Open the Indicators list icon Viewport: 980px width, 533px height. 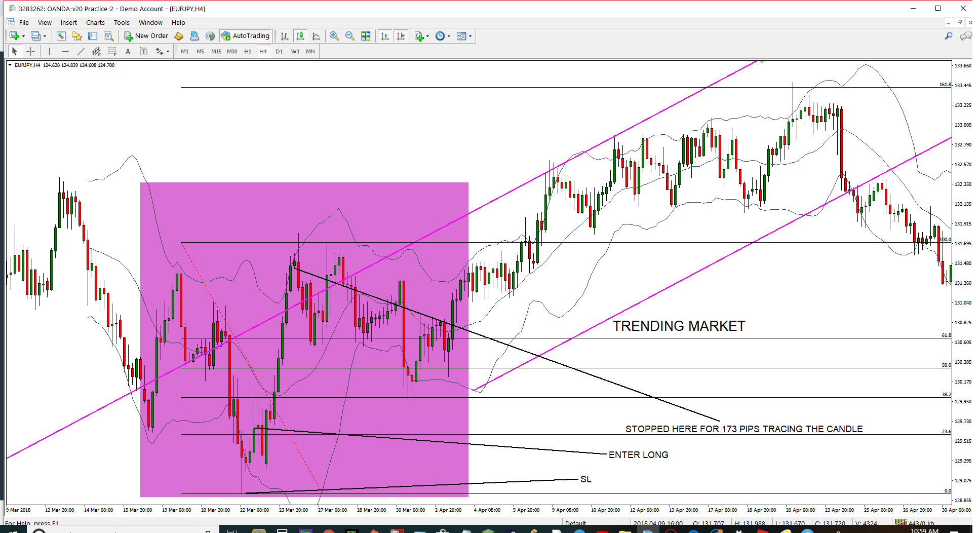[x=419, y=36]
